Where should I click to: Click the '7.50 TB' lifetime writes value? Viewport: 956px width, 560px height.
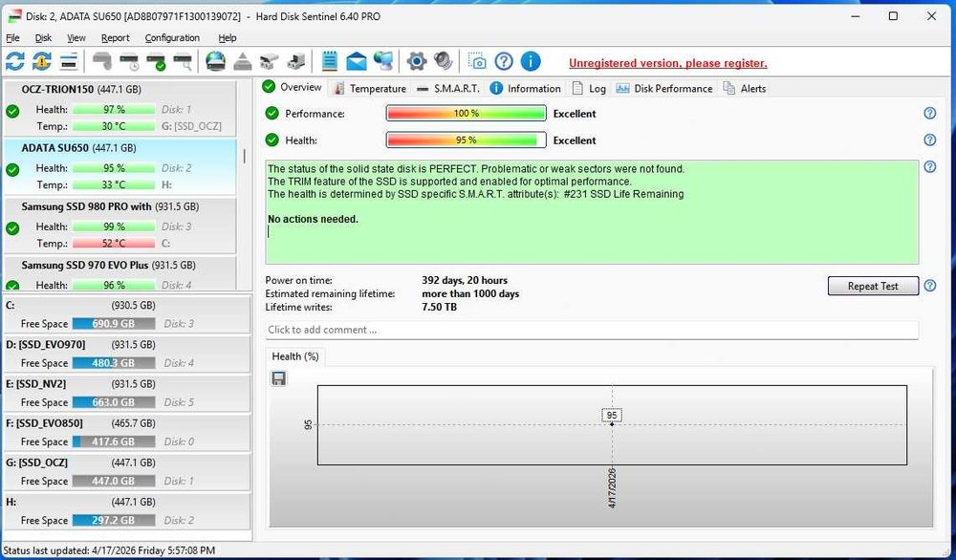(439, 307)
